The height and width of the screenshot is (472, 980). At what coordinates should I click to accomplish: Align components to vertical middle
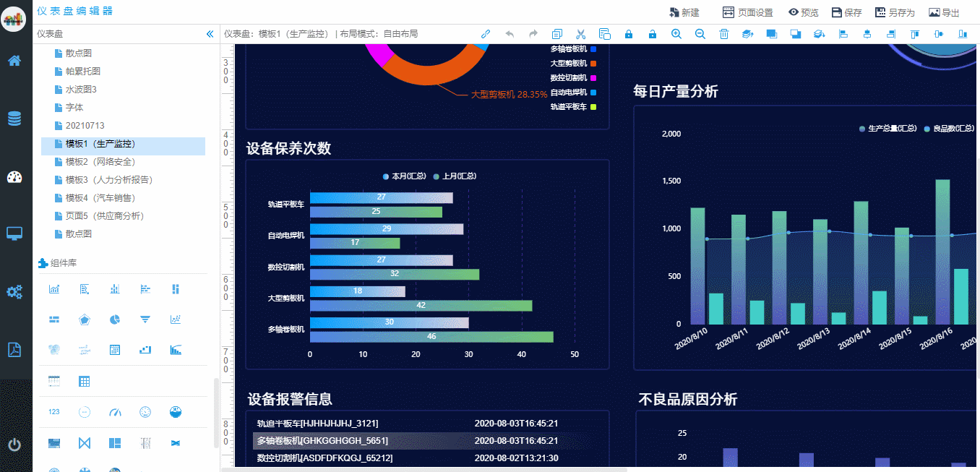point(939,34)
